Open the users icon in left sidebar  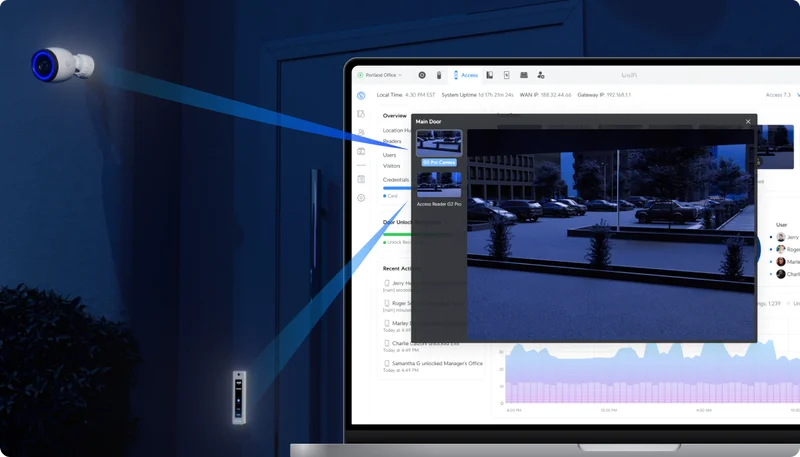[361, 132]
